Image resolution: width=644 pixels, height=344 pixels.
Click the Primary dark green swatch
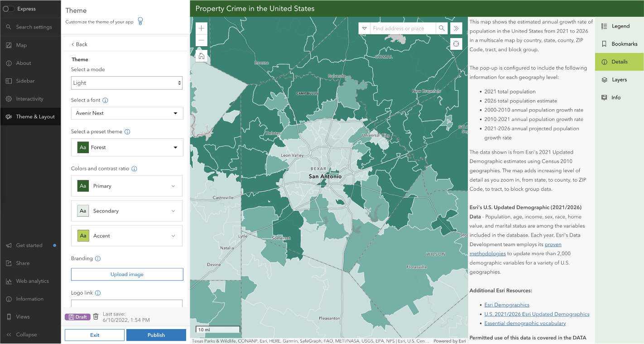pyautogui.click(x=83, y=186)
